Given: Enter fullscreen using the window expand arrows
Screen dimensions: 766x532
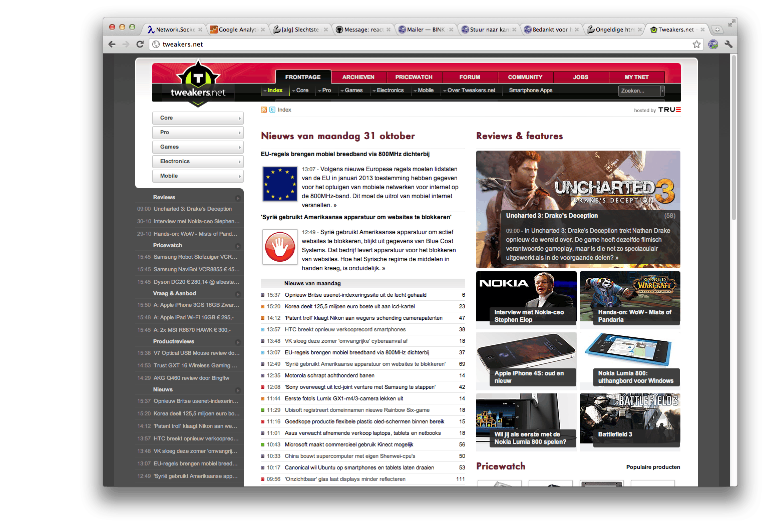Looking at the screenshot, I should coord(732,23).
